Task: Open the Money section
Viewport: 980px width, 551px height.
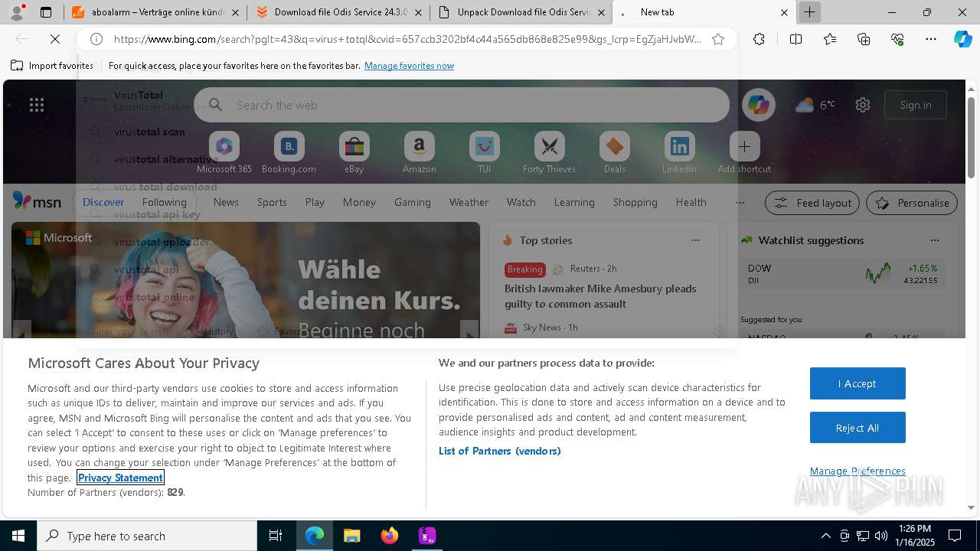Action: point(359,202)
